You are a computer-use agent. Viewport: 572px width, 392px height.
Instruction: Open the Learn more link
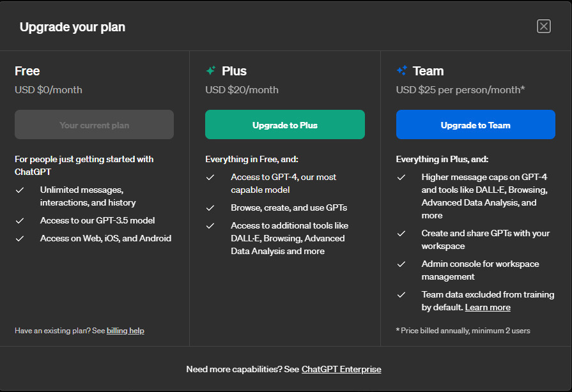pyautogui.click(x=488, y=308)
